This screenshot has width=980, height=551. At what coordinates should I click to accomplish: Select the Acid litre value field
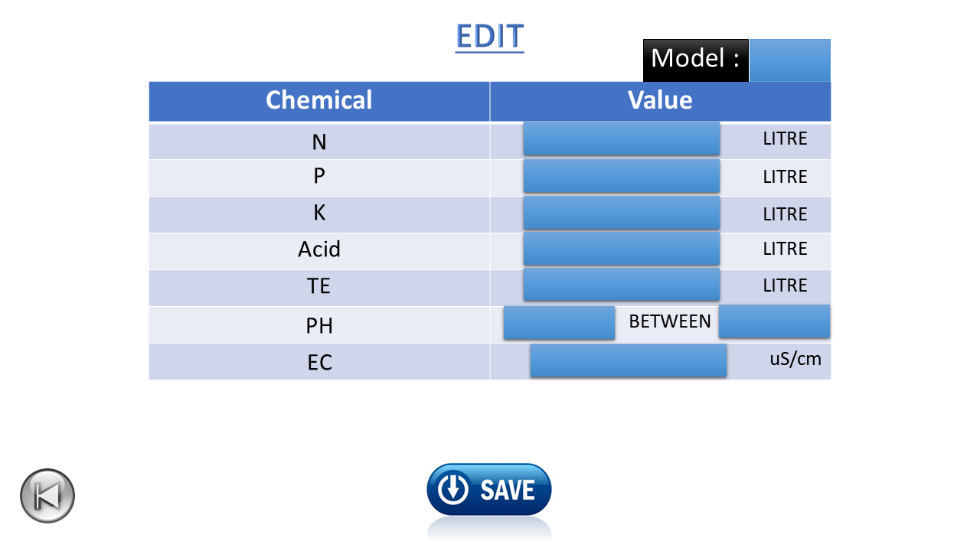pos(622,249)
